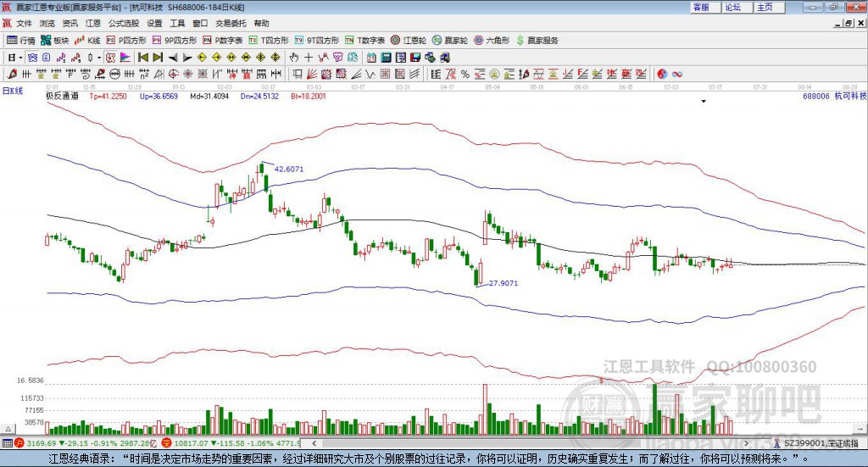868x467 pixels.
Task: Open the 窗口 menu
Action: pos(200,23)
